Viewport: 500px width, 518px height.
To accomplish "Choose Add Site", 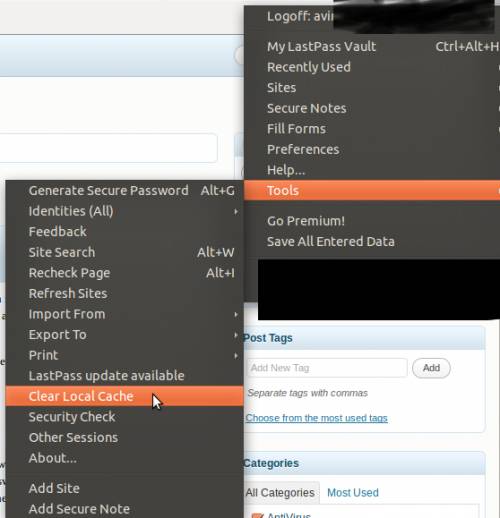I will pos(124,489).
